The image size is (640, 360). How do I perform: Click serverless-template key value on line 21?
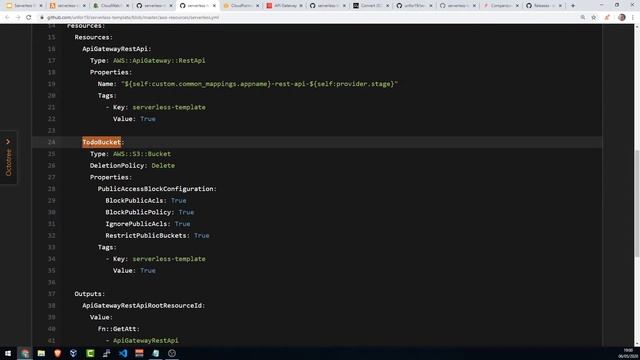(169, 107)
